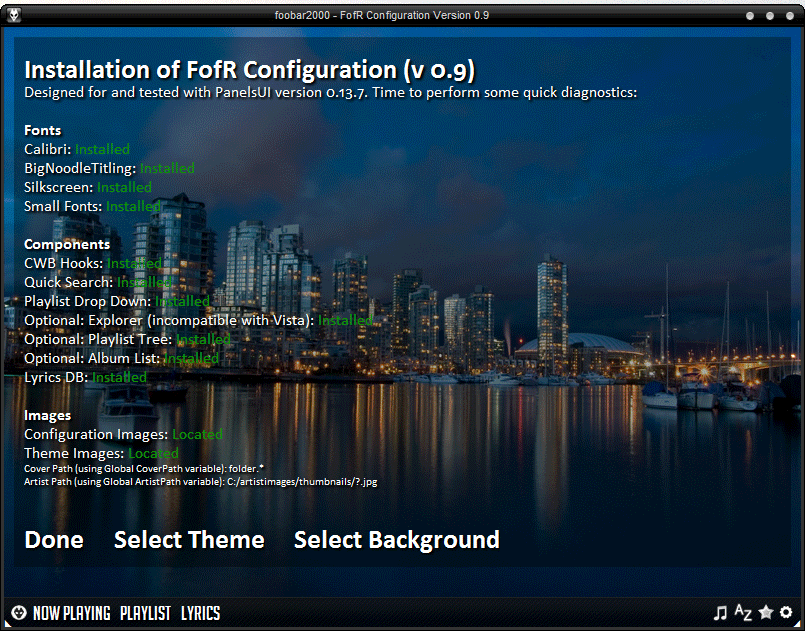This screenshot has width=805, height=631.
Task: Select the "Optional: Album List: Installed" row
Action: click(x=122, y=358)
